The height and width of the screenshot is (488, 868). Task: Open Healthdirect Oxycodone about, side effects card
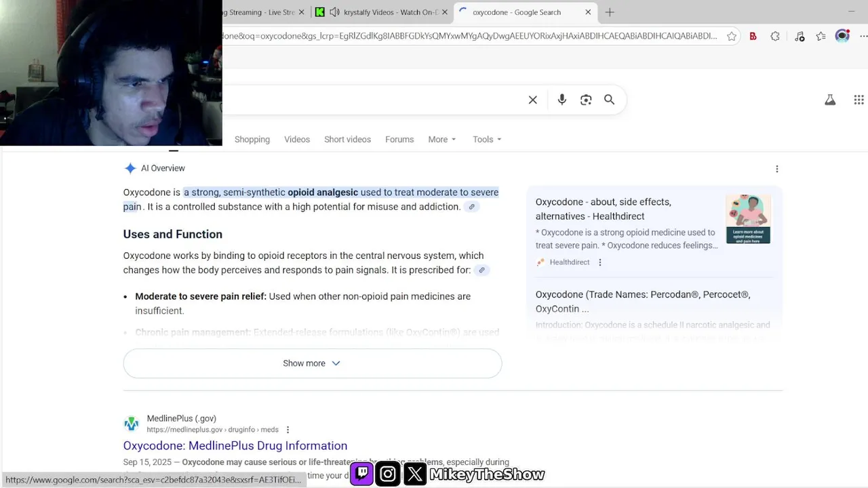(604, 209)
